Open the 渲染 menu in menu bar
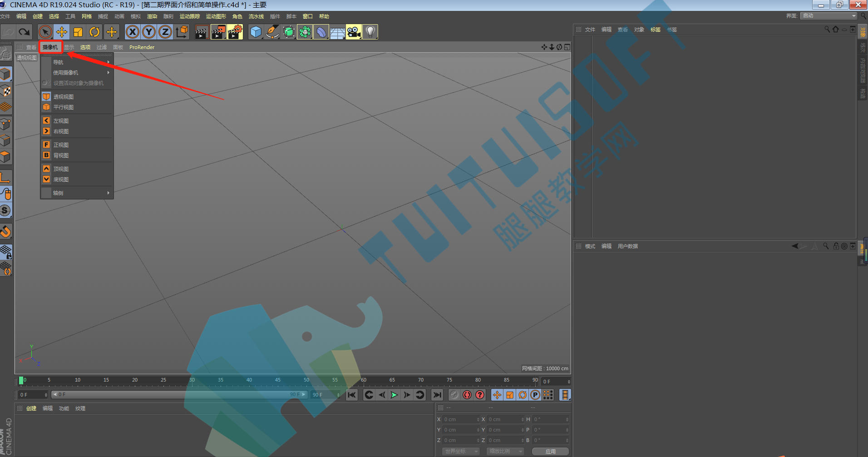The height and width of the screenshot is (457, 868). (x=152, y=16)
